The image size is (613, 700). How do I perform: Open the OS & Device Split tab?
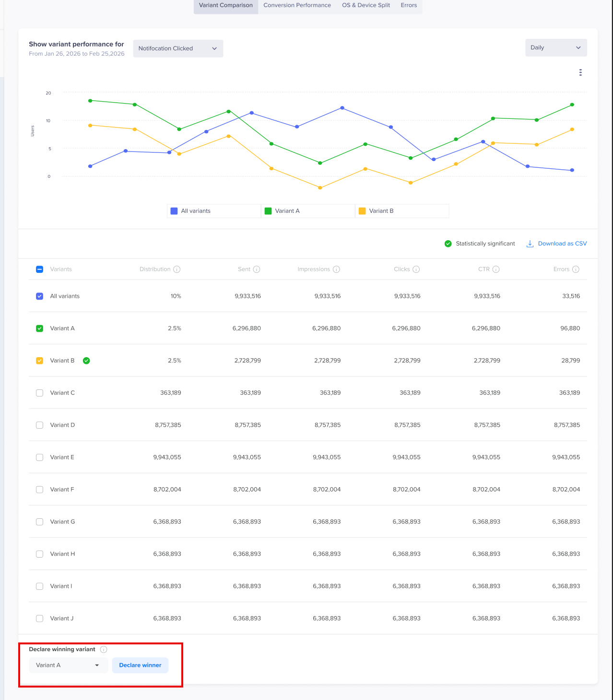(x=366, y=5)
